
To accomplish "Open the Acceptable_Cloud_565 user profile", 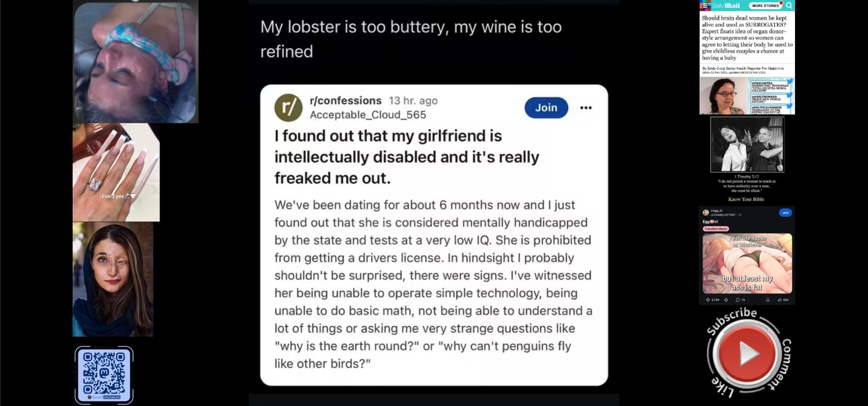I will coord(368,115).
